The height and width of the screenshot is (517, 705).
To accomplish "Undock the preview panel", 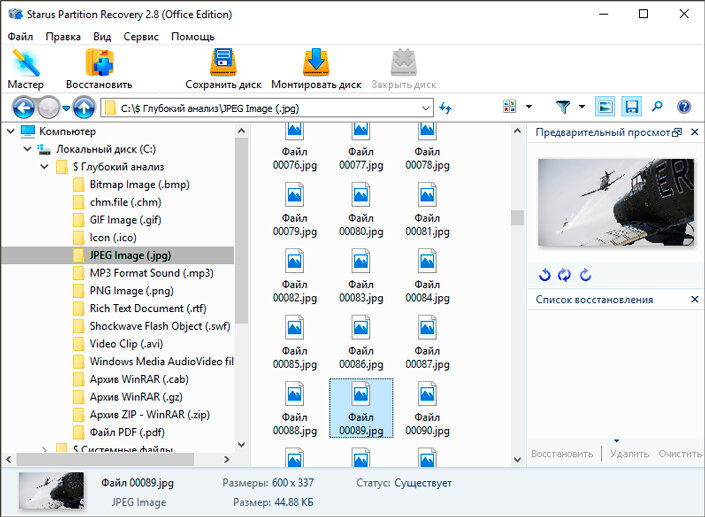I will [x=677, y=132].
